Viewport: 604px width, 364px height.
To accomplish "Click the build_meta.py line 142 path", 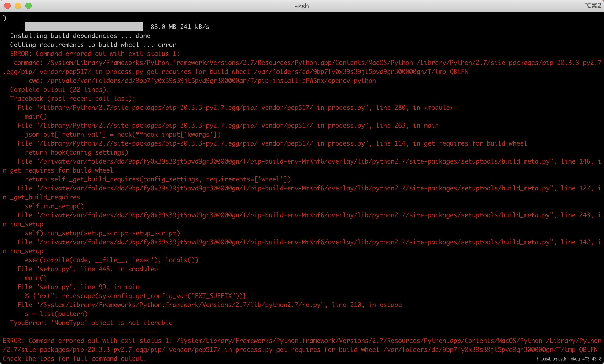I will tap(302, 247).
